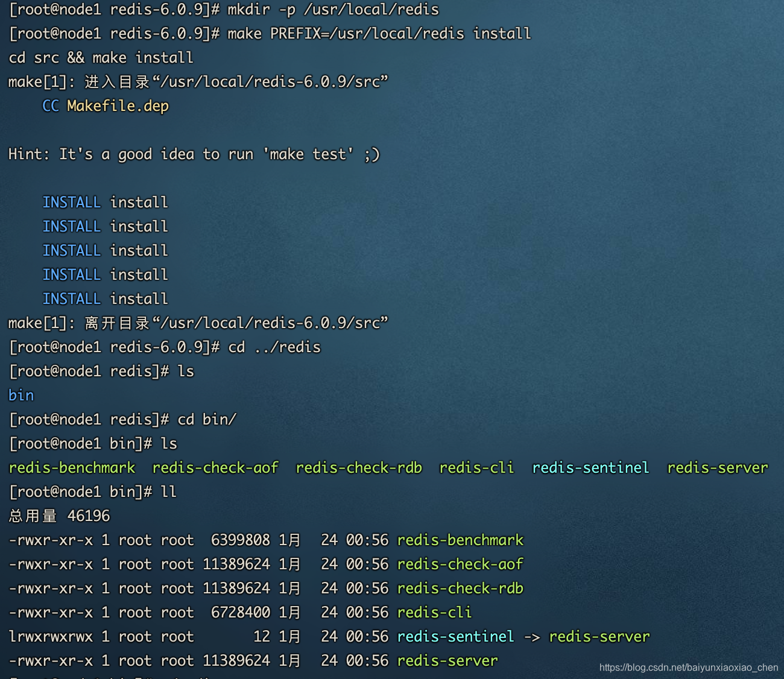This screenshot has height=679, width=784.
Task: Click 'redis-benchmark' in the ll listing
Action: (x=460, y=540)
